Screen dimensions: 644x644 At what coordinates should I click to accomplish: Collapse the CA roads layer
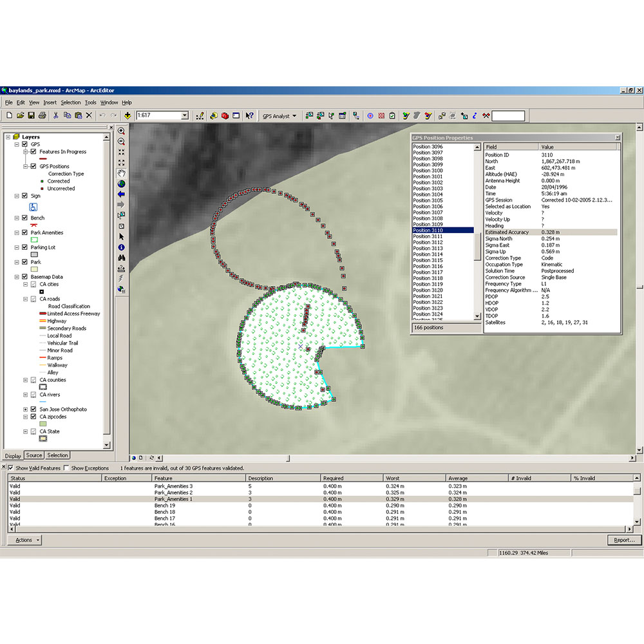point(26,299)
